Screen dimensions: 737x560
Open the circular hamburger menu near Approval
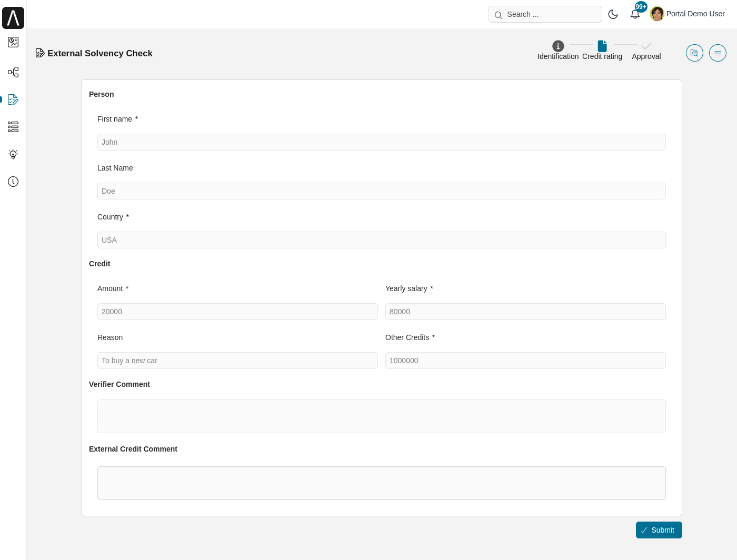718,53
